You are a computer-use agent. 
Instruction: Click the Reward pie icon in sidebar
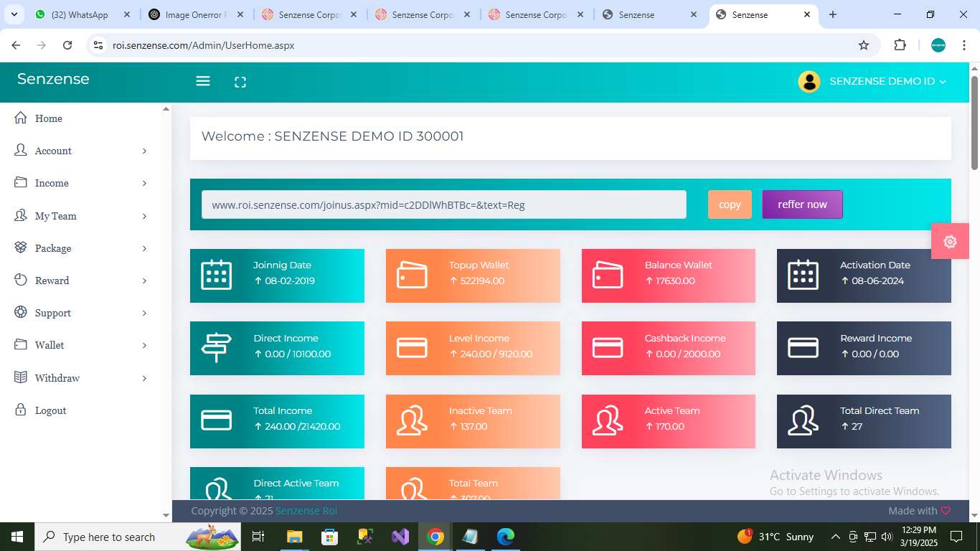click(x=21, y=280)
